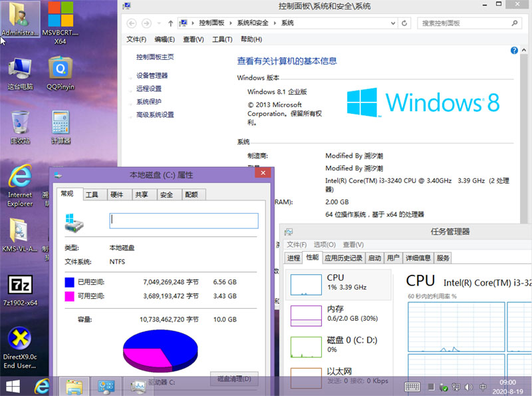This screenshot has width=532, height=396.
Task: Select the 计算器 calculator desktop icon
Action: tap(61, 127)
